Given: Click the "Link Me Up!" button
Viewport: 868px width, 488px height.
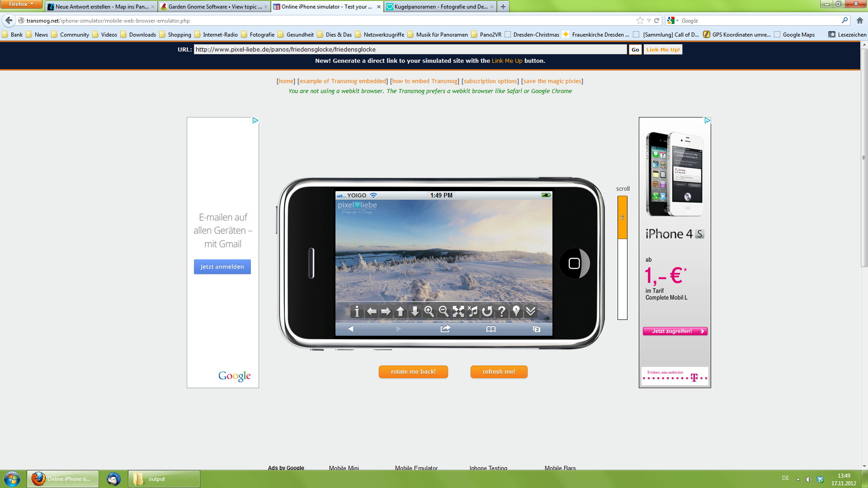Looking at the screenshot, I should tap(663, 50).
